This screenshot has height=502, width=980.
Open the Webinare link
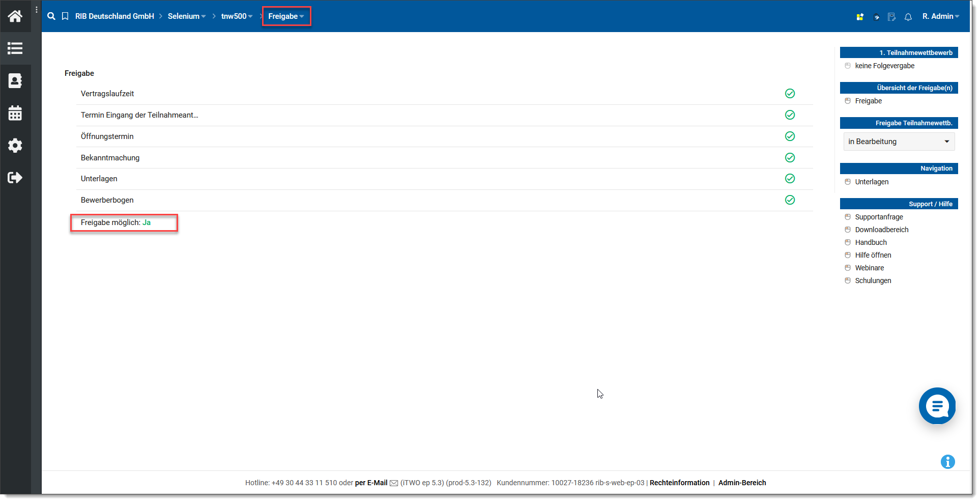point(870,268)
